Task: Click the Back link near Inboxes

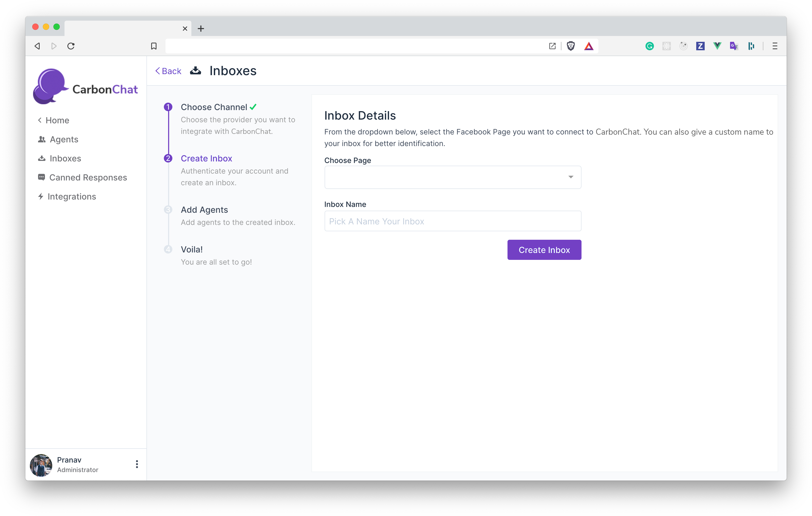Action: (x=168, y=71)
